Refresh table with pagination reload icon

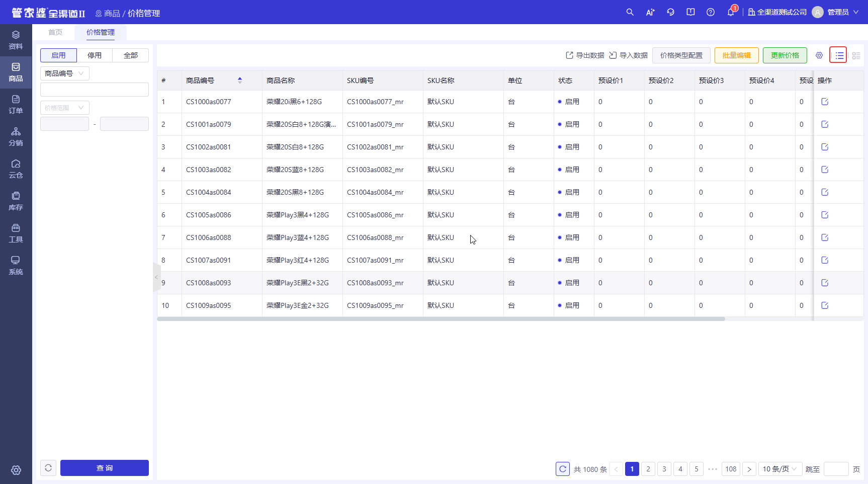coord(563,469)
